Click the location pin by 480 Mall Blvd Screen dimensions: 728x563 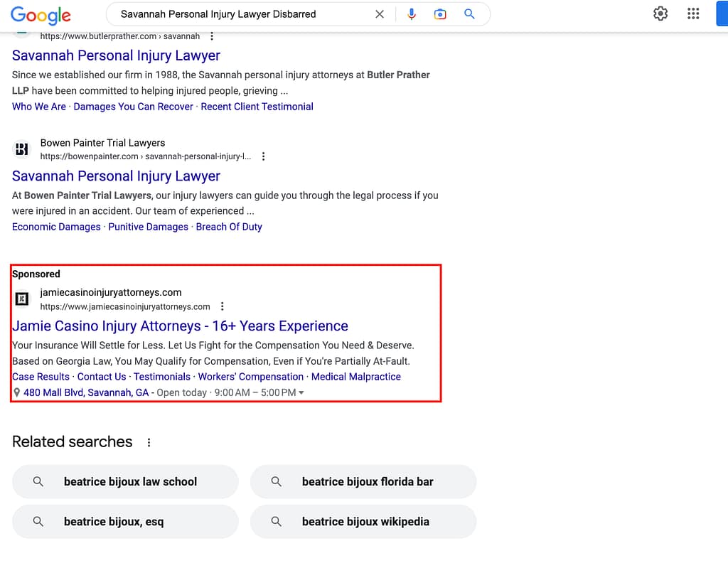(x=17, y=392)
